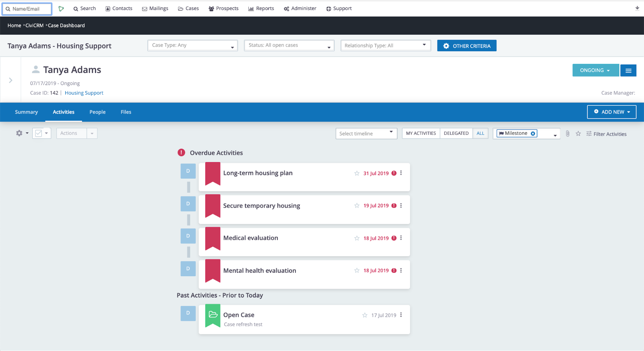Image resolution: width=644 pixels, height=351 pixels.
Task: Star the Open Case activity
Action: pyautogui.click(x=364, y=315)
